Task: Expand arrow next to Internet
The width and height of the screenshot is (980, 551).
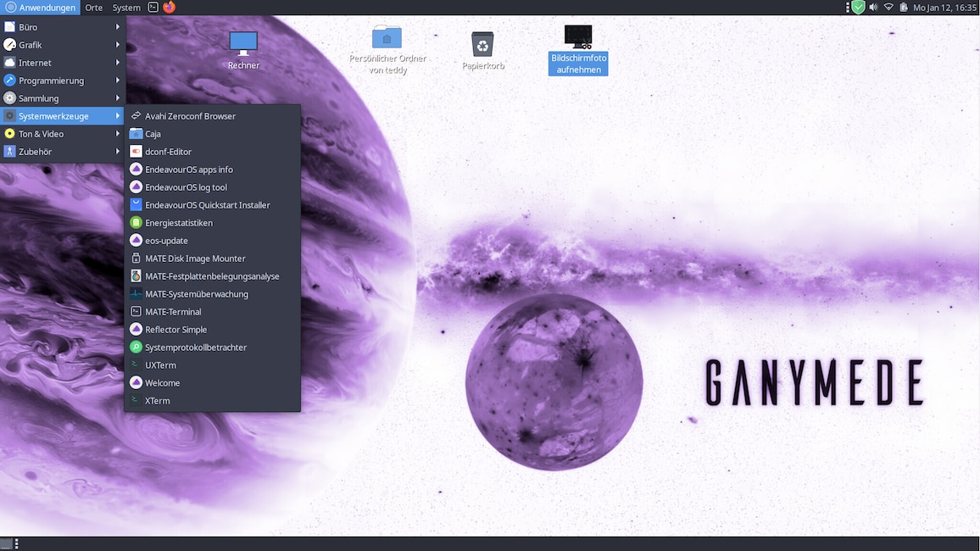Action: coord(118,63)
